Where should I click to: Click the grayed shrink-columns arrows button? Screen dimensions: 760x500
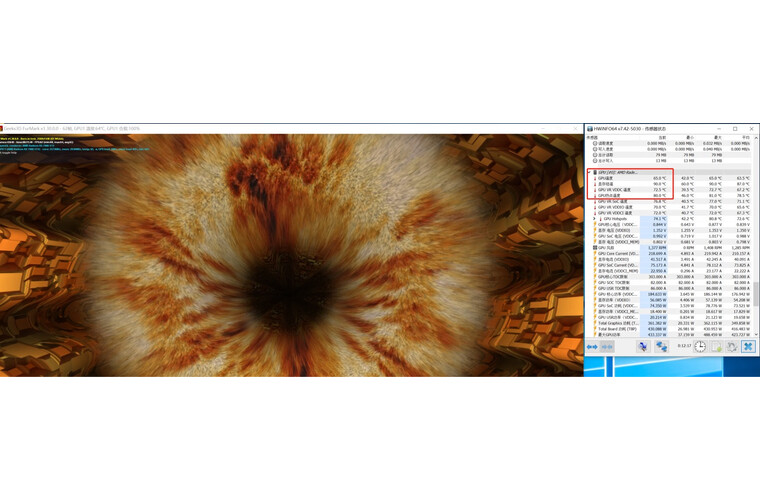(607, 347)
